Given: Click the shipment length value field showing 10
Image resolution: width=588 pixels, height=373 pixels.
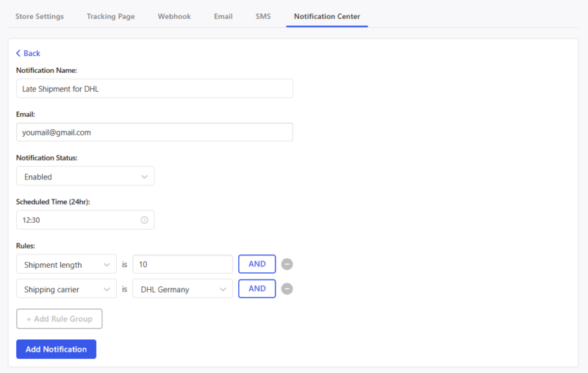Looking at the screenshot, I should pos(182,264).
